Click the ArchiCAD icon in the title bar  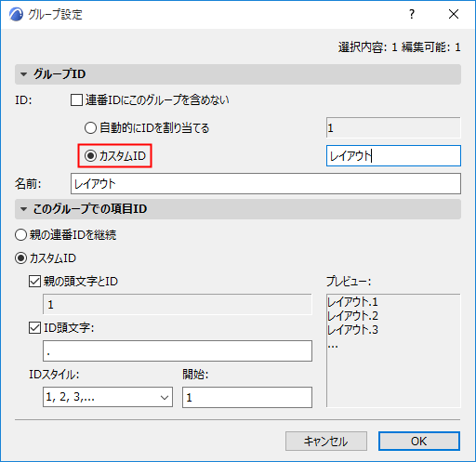pos(16,14)
